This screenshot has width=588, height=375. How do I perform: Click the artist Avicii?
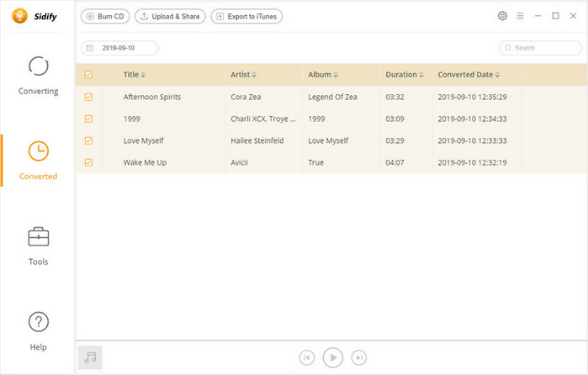(239, 162)
